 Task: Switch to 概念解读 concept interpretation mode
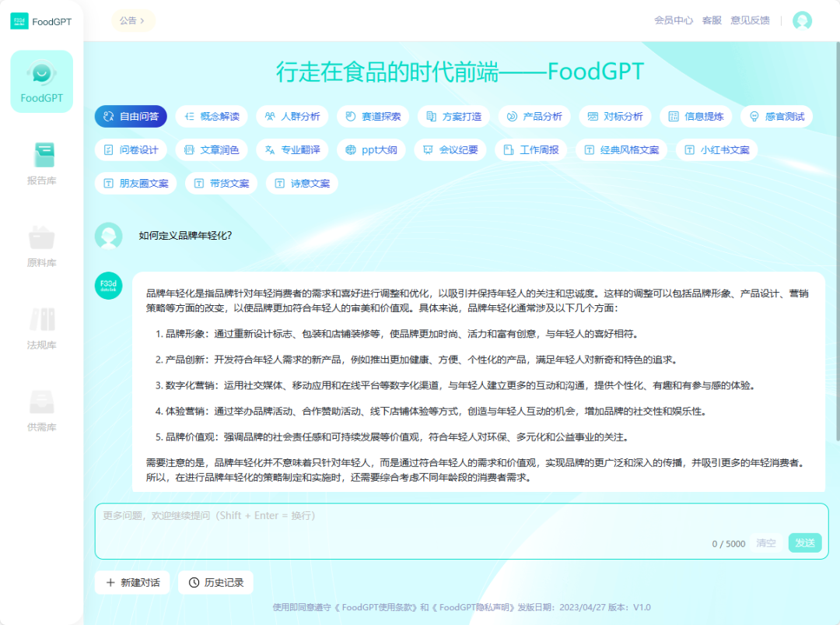212,117
